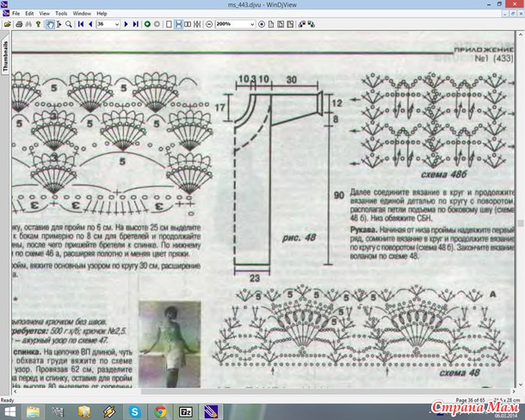Open Google Chrome from the taskbar
Viewport: 525px width, 420px height.
pos(160,411)
